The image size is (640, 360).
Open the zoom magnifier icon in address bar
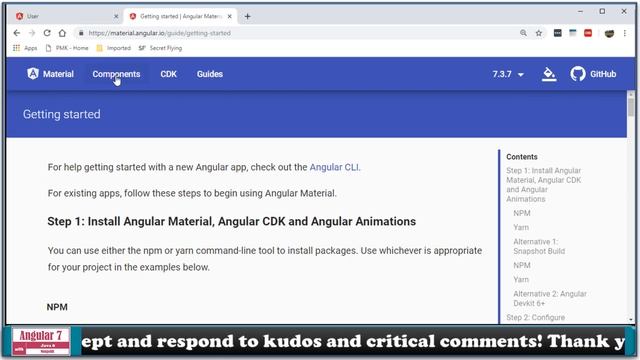(523, 33)
